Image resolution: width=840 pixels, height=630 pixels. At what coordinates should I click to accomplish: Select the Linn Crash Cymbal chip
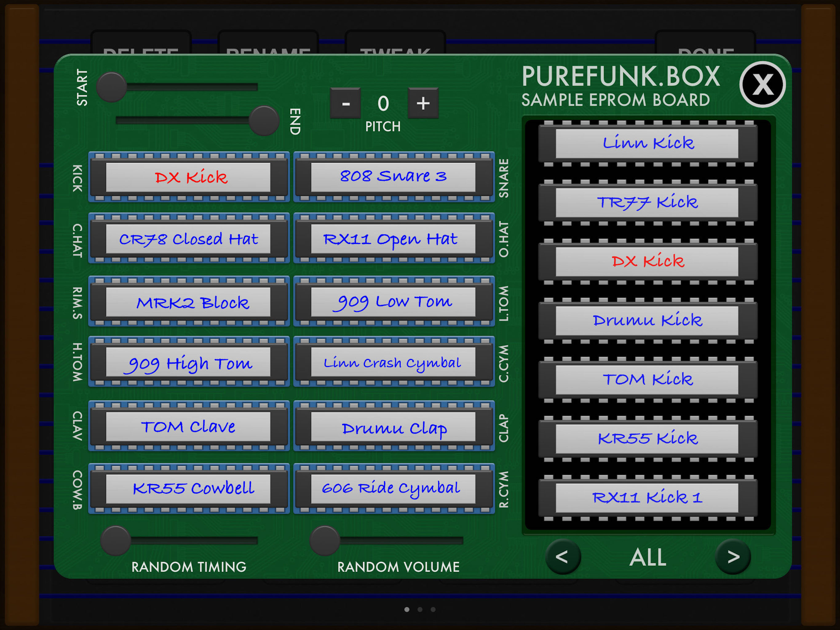tap(394, 362)
